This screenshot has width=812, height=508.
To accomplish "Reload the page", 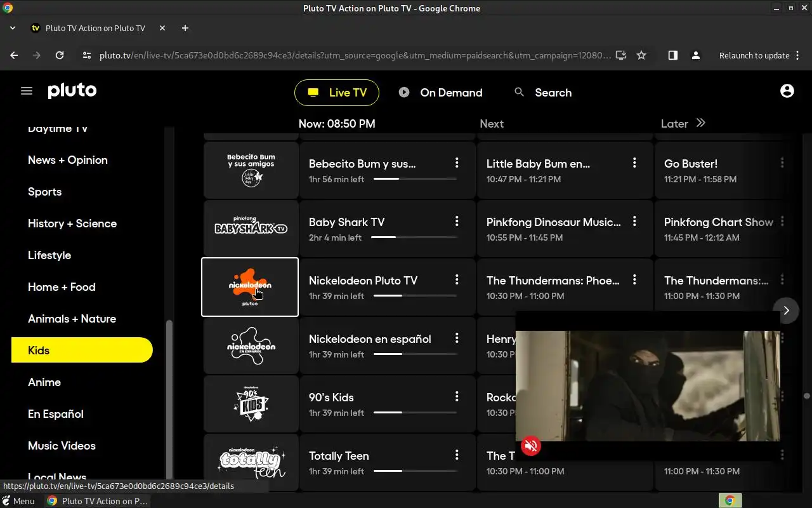I will pyautogui.click(x=60, y=55).
